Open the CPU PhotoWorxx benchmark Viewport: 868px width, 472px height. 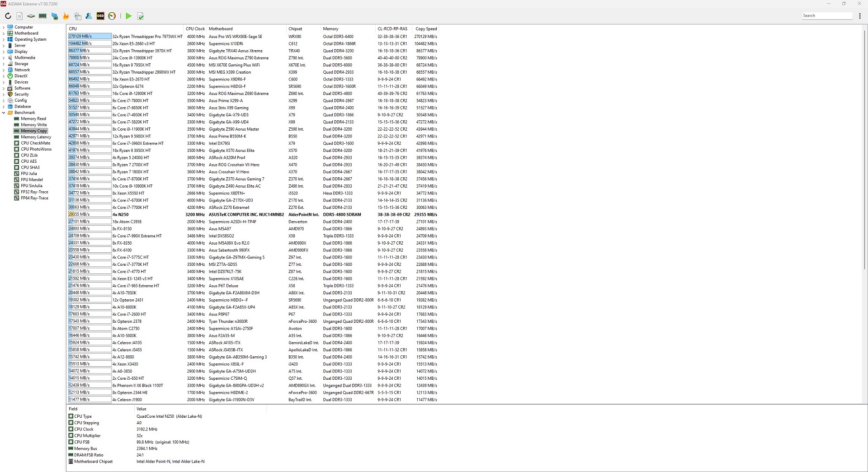click(x=36, y=149)
